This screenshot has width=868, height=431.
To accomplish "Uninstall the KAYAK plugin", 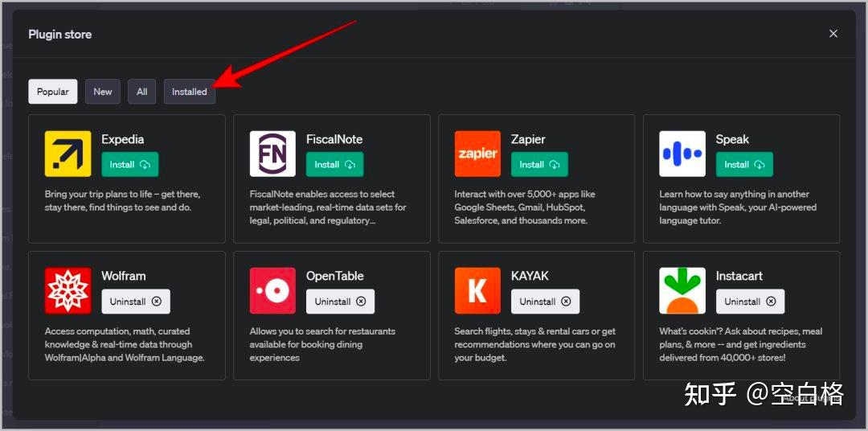I will pyautogui.click(x=545, y=302).
